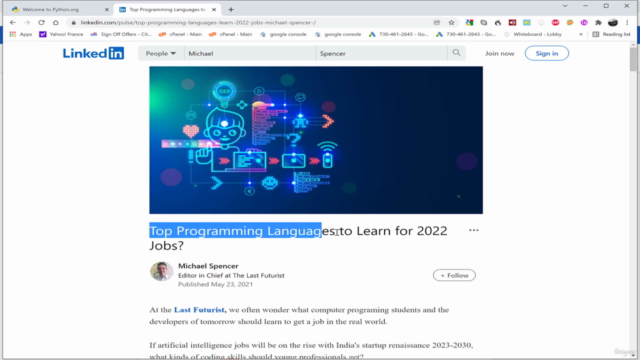
Task: Go back to the previous page
Action: point(13,22)
